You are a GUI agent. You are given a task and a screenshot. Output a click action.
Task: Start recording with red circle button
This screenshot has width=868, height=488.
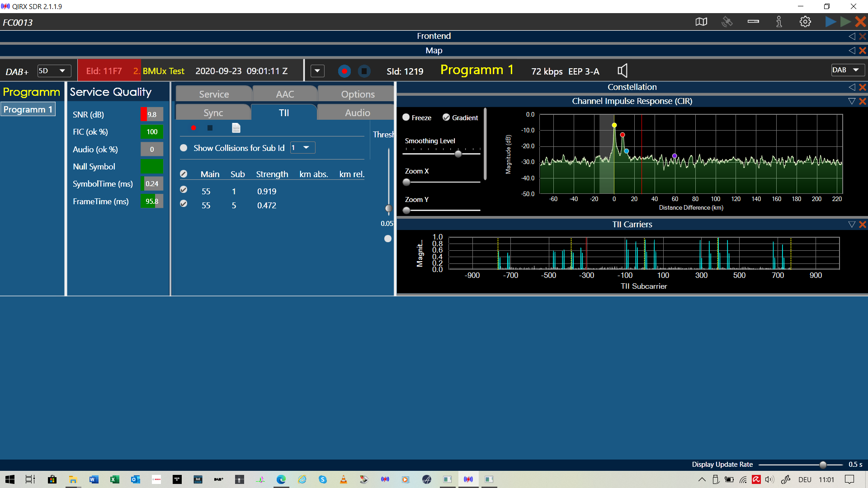pos(344,71)
